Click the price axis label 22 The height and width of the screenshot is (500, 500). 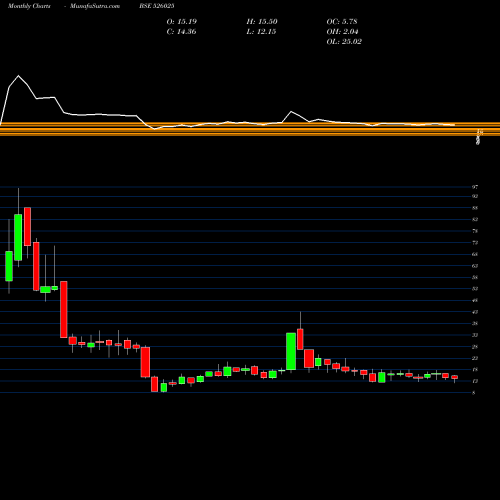[475, 358]
